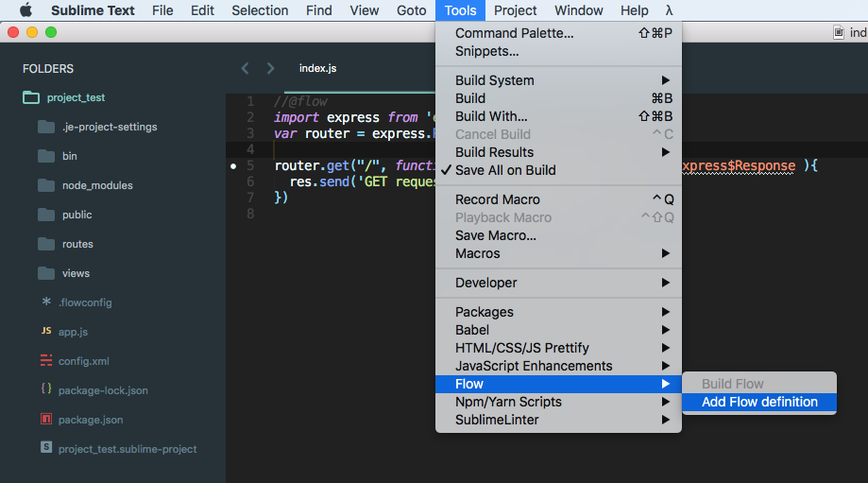Choose Save Macro...
Viewport: 868px width, 483px height.
tap(558, 235)
